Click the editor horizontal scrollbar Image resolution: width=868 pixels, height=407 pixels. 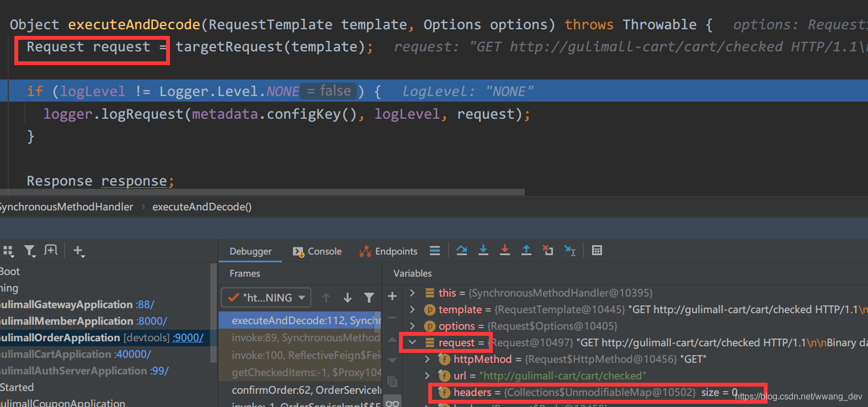coord(262,192)
